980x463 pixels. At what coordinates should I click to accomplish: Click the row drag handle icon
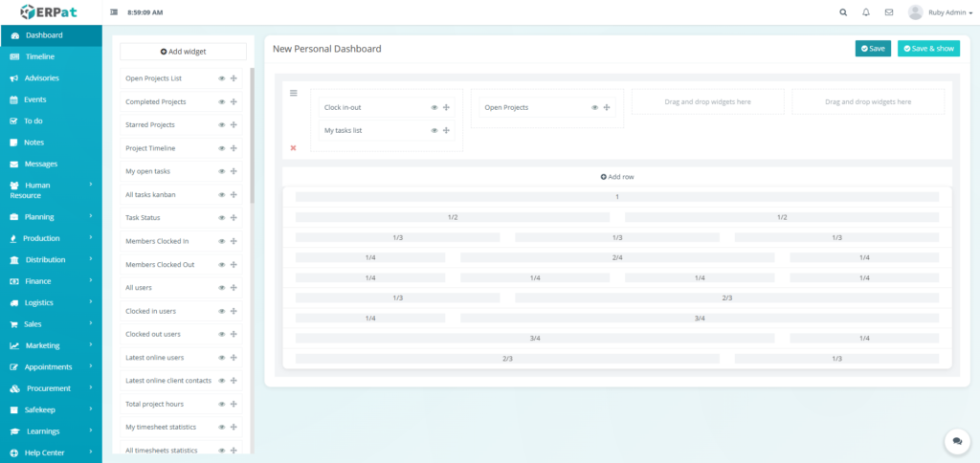[293, 93]
